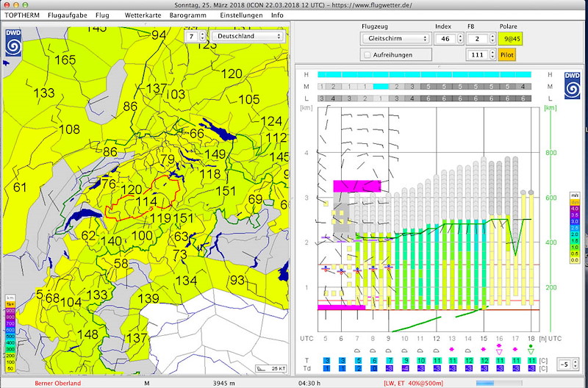Click map value 93
588x388 pixels.
[x=237, y=280]
